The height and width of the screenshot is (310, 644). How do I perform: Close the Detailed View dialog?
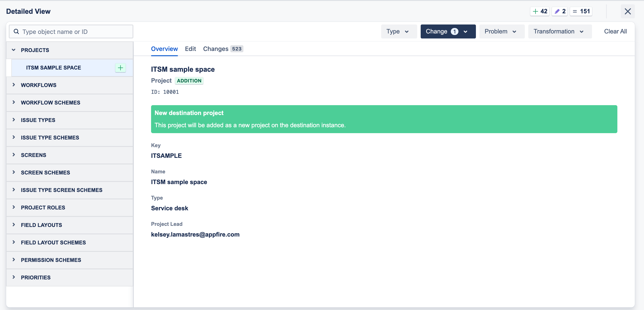[x=627, y=11]
